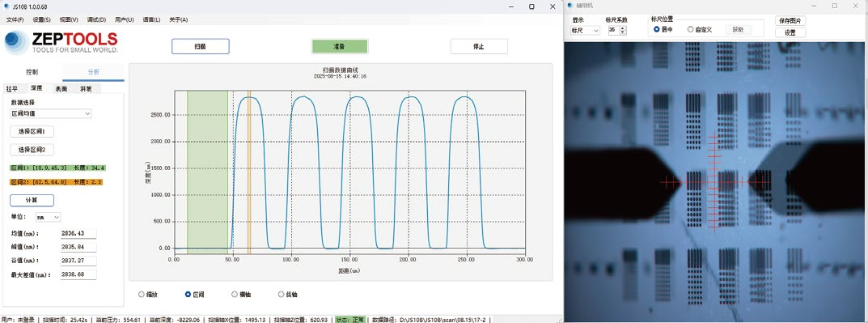Click the 谷值(nm) value field
Image resolution: width=868 pixels, height=323 pixels.
coord(78,261)
